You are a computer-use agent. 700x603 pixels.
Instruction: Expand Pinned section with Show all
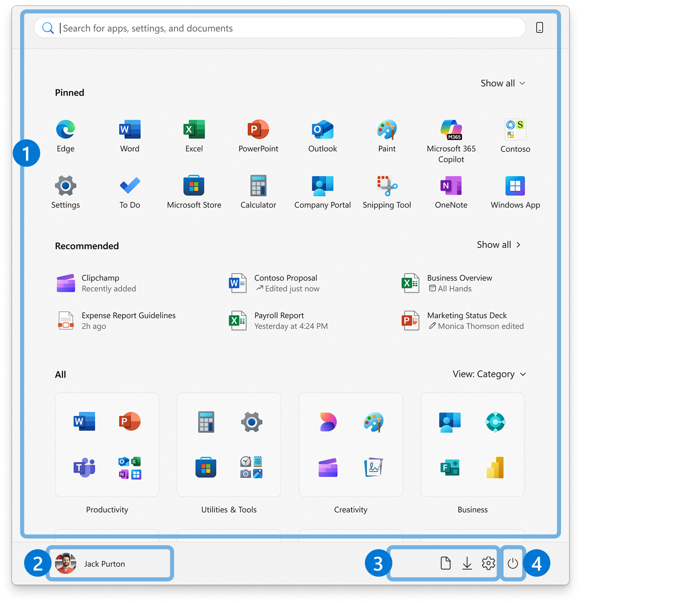pyautogui.click(x=503, y=83)
